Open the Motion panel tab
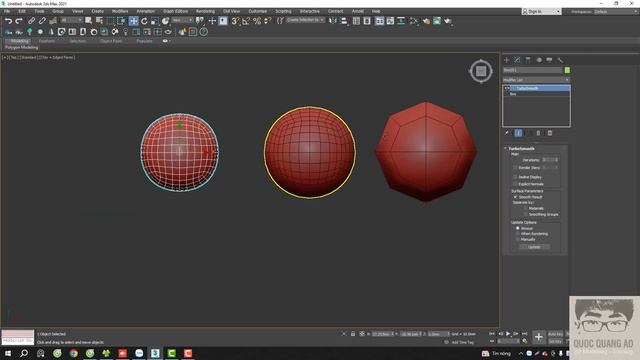The height and width of the screenshot is (360, 640). pyautogui.click(x=539, y=60)
